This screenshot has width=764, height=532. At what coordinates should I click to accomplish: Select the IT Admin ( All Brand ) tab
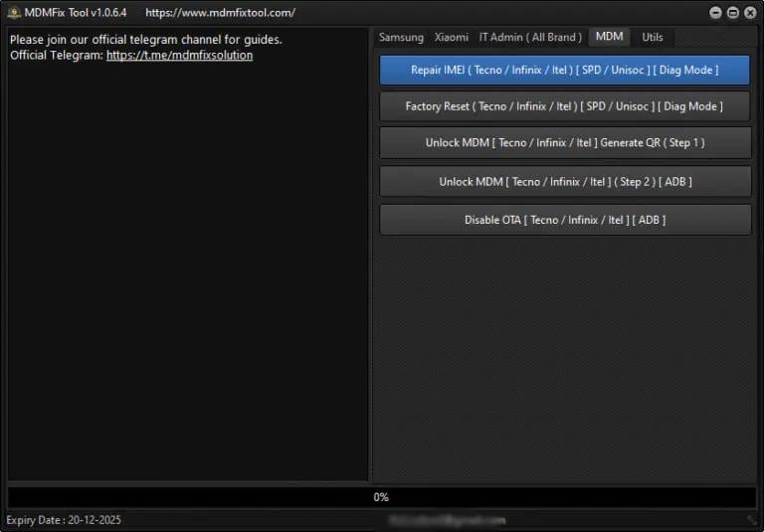click(x=529, y=37)
